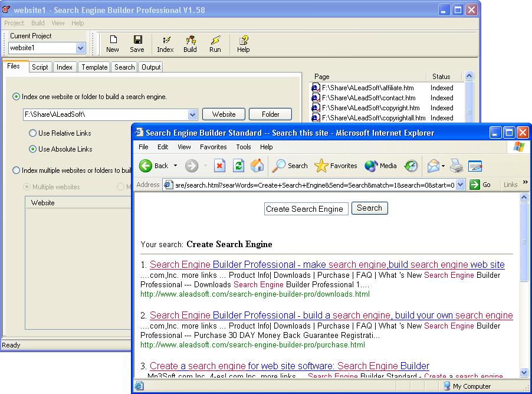This screenshot has width=532, height=394.
Task: Open the Tools menu in Internet Explorer
Action: coord(244,147)
